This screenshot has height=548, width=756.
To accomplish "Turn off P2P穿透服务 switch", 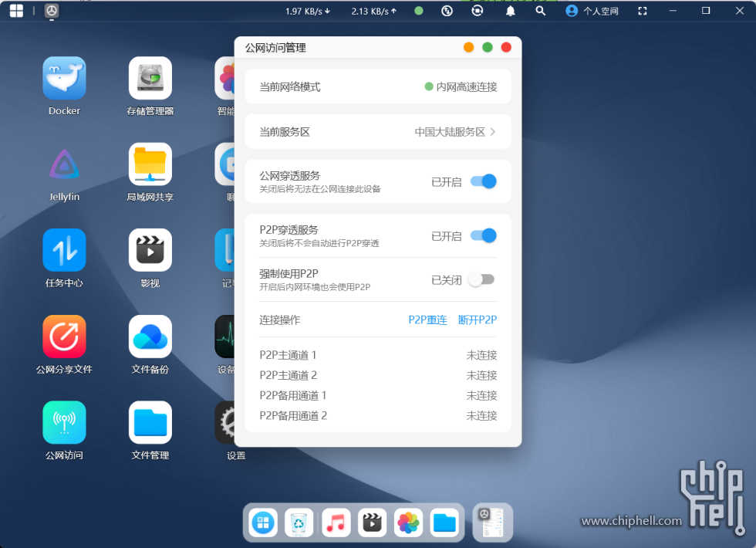I will [484, 235].
